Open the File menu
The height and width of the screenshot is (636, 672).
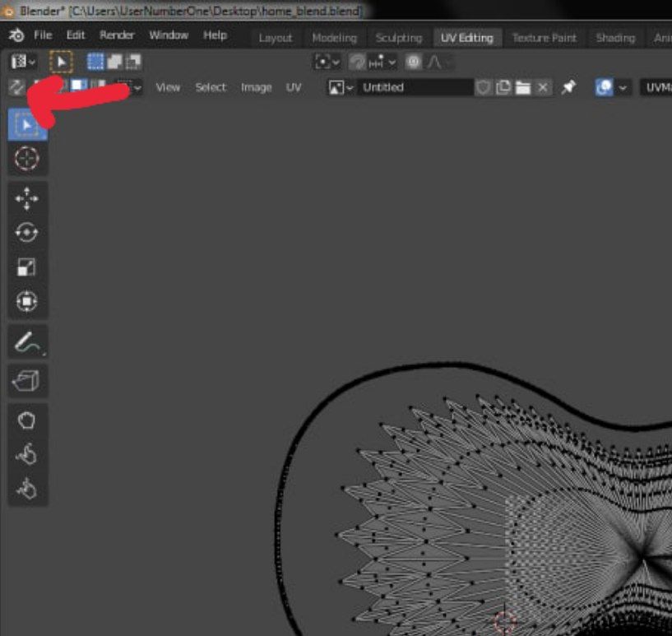43,35
